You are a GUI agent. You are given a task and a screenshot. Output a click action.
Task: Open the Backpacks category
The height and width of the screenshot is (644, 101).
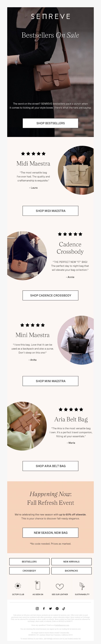(x=71, y=571)
